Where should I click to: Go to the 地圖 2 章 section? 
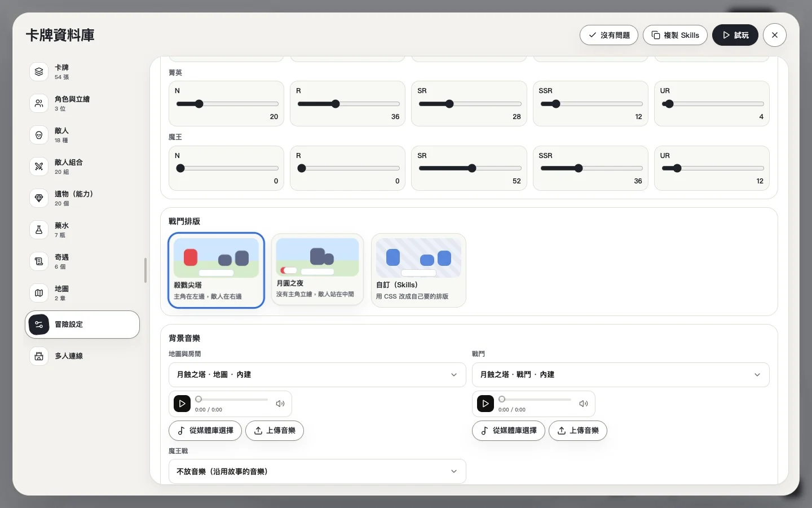82,293
